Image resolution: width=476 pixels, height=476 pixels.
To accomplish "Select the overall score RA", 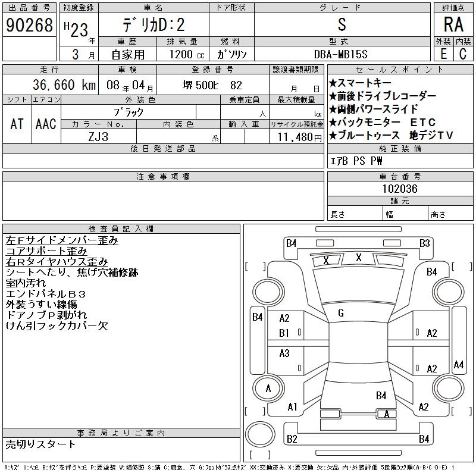I will point(453,24).
